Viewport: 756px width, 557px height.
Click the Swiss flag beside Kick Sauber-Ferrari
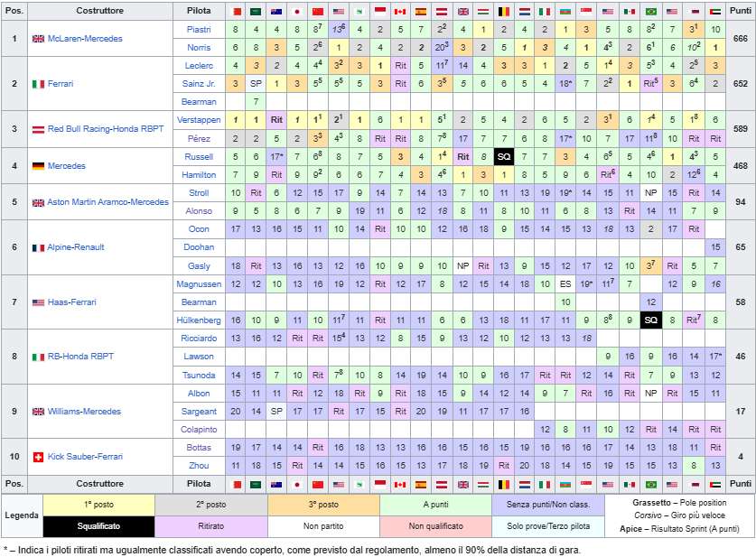pyautogui.click(x=38, y=457)
